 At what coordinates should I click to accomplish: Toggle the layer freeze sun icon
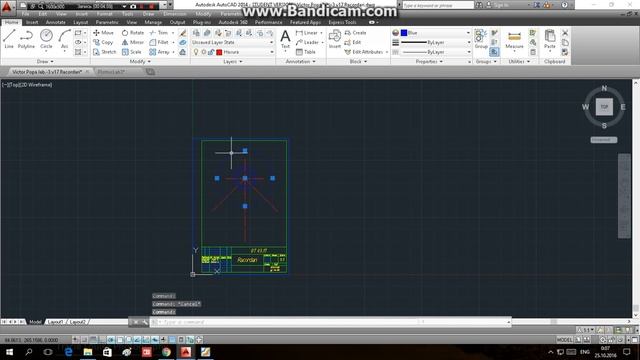click(204, 52)
